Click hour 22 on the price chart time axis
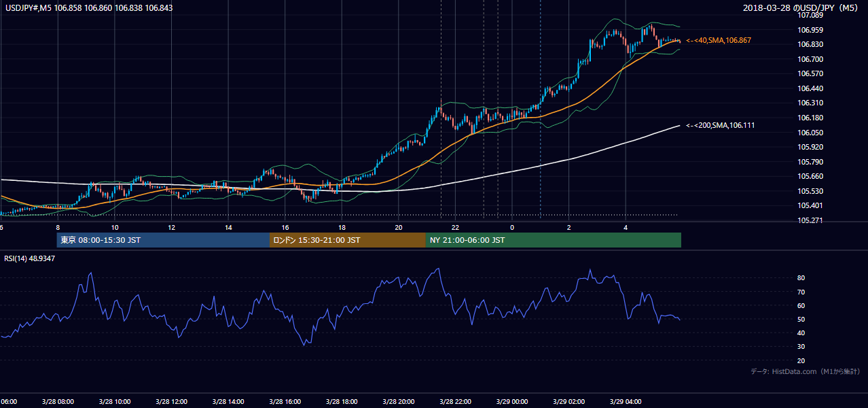This screenshot has width=868, height=408. pyautogui.click(x=456, y=227)
